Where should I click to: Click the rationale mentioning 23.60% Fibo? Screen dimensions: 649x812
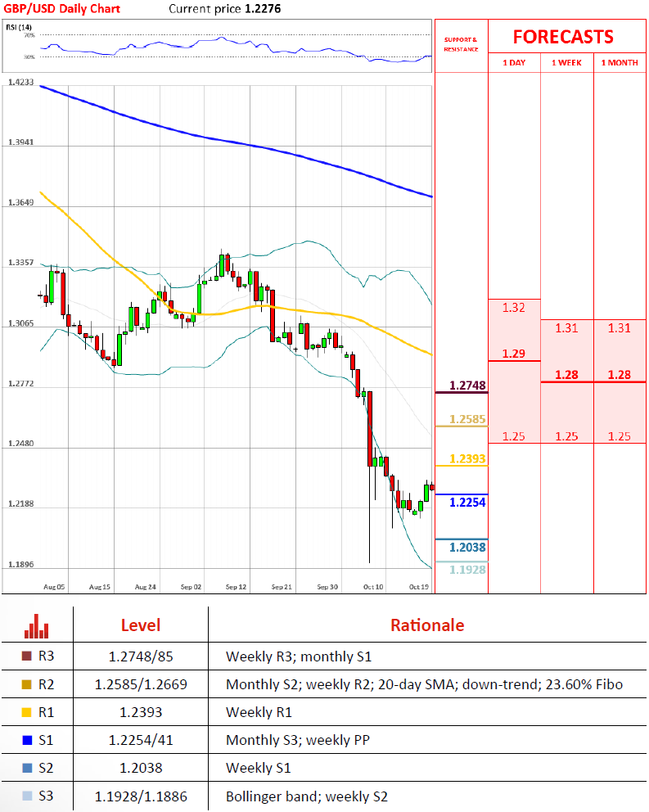(424, 684)
